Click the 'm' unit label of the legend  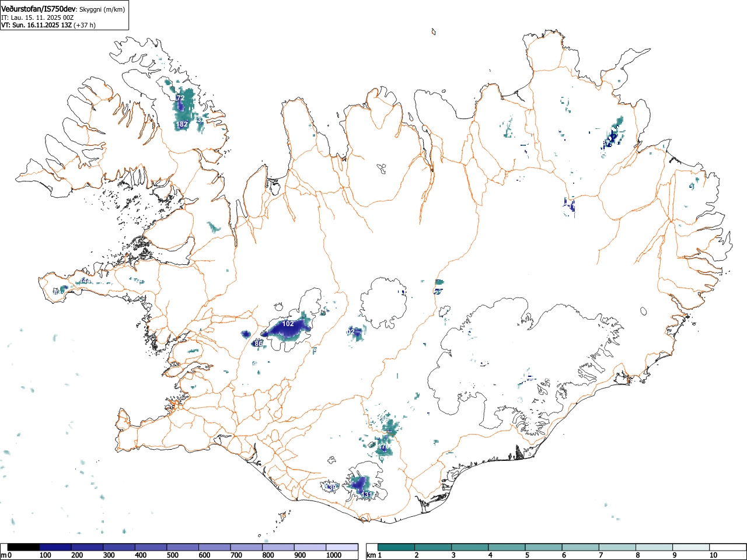pyautogui.click(x=4, y=555)
